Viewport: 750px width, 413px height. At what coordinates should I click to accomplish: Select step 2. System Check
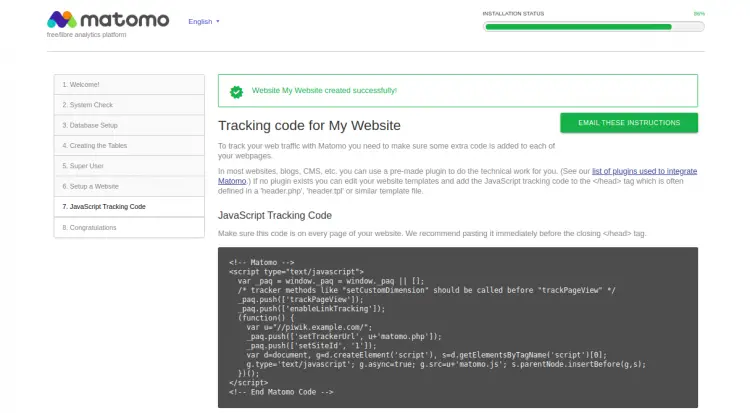point(129,105)
